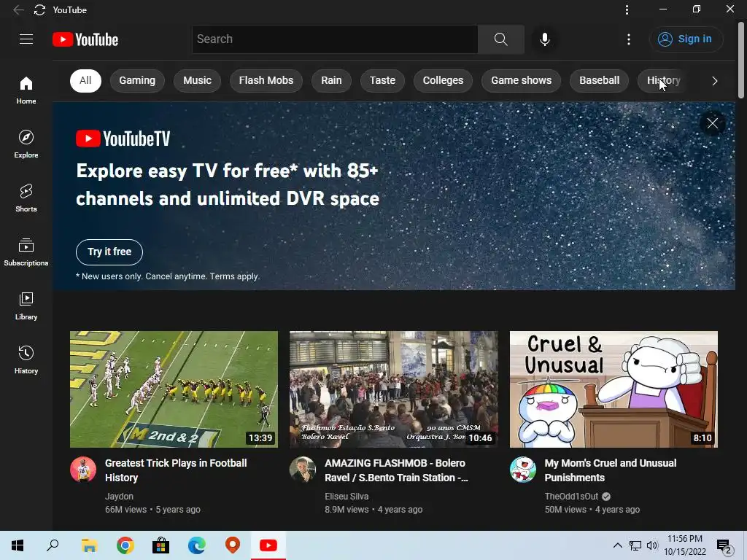Viewport: 747px width, 560px height.
Task: Click the YouTube logo
Action: (x=85, y=39)
